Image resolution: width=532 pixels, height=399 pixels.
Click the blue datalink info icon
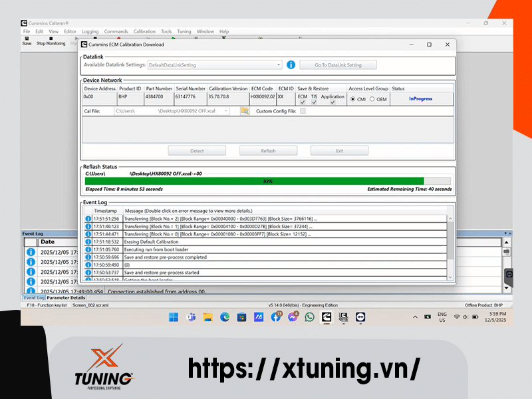click(291, 65)
